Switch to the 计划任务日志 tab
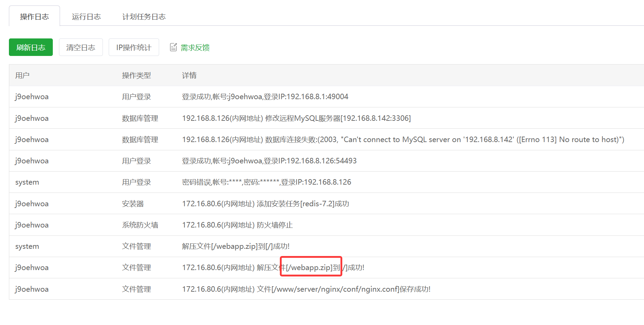Viewport: 644px width, 325px height. [x=144, y=16]
